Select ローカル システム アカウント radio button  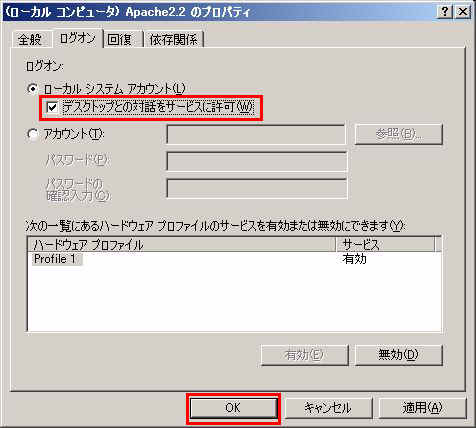32,89
